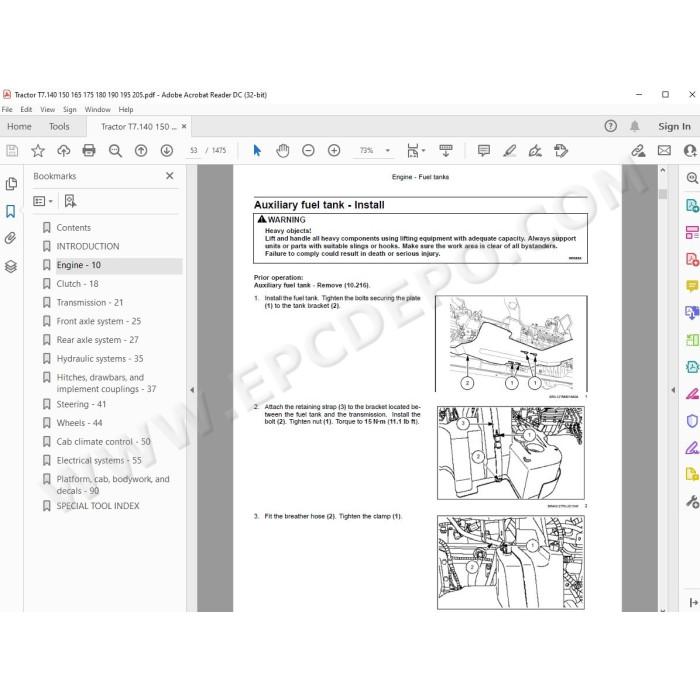Collapse the right tools pane arrow
Viewport: 700px width, 700px height.
[673, 390]
